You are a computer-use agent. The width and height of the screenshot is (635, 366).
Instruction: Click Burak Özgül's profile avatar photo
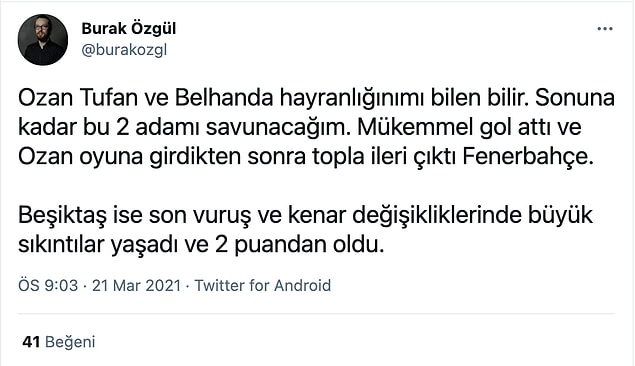pos(43,40)
